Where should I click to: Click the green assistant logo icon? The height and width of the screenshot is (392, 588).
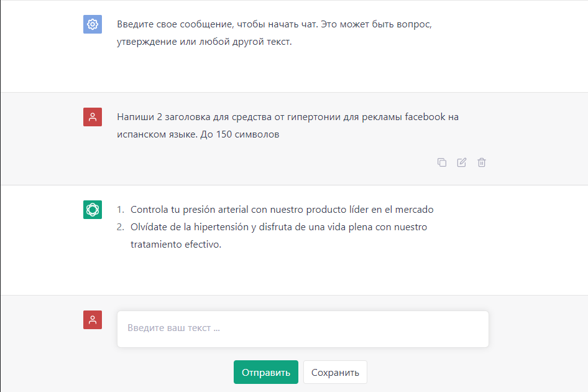[x=93, y=210]
